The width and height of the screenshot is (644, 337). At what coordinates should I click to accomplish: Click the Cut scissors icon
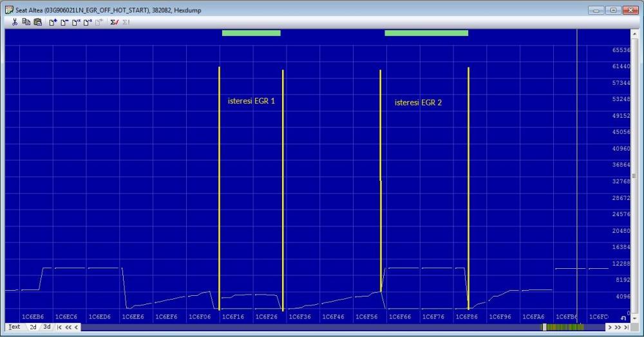pos(15,22)
